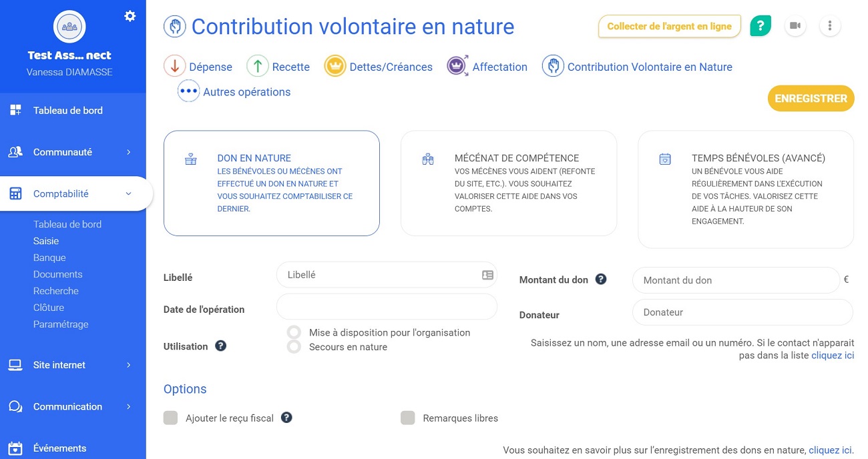Select the Secours en nature radio
This screenshot has height=459, width=868.
[x=294, y=347]
